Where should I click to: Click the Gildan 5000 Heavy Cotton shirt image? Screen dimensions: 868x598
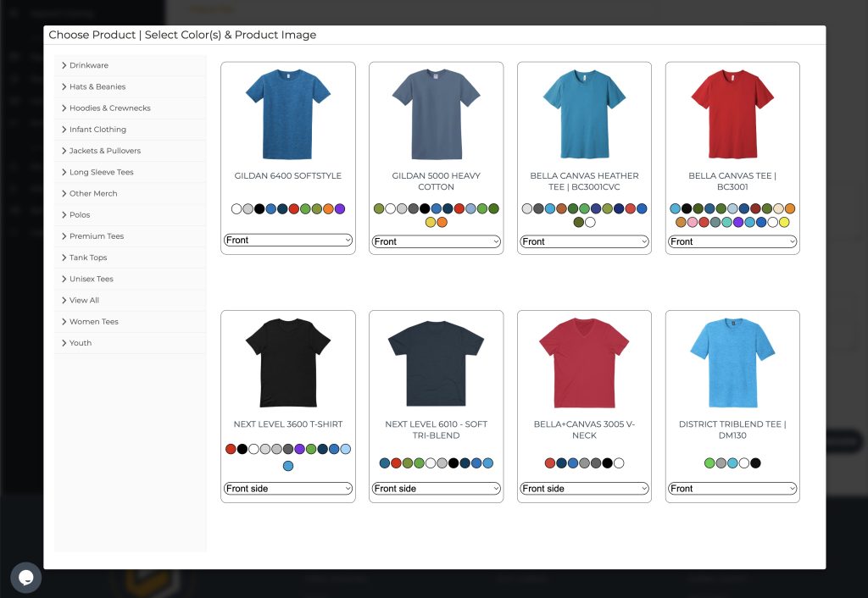[436, 114]
